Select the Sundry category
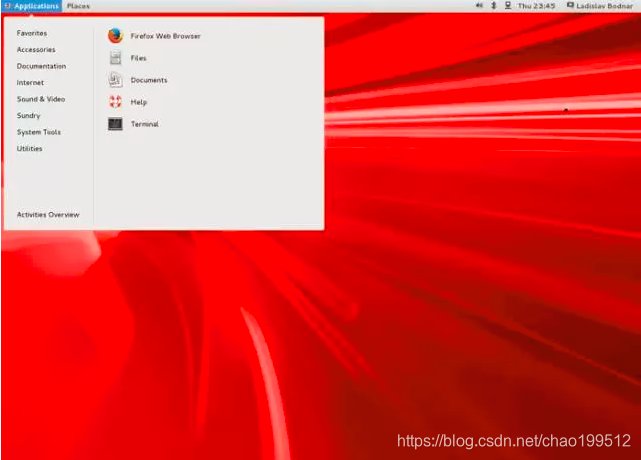The width and height of the screenshot is (641, 460). (x=29, y=116)
